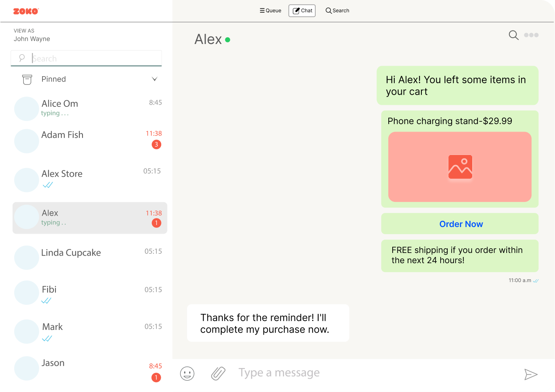Open the product image placeholder
Viewport: 555px width, 392px height.
pos(460,167)
